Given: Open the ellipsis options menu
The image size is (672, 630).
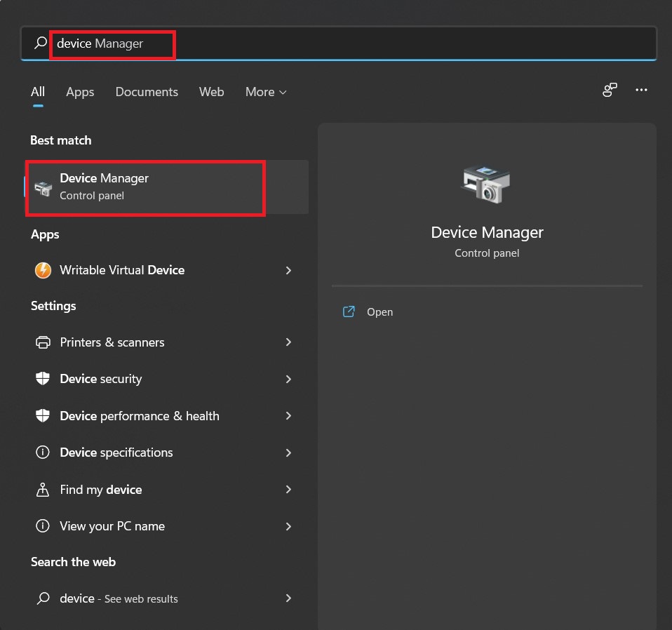Looking at the screenshot, I should coord(641,90).
